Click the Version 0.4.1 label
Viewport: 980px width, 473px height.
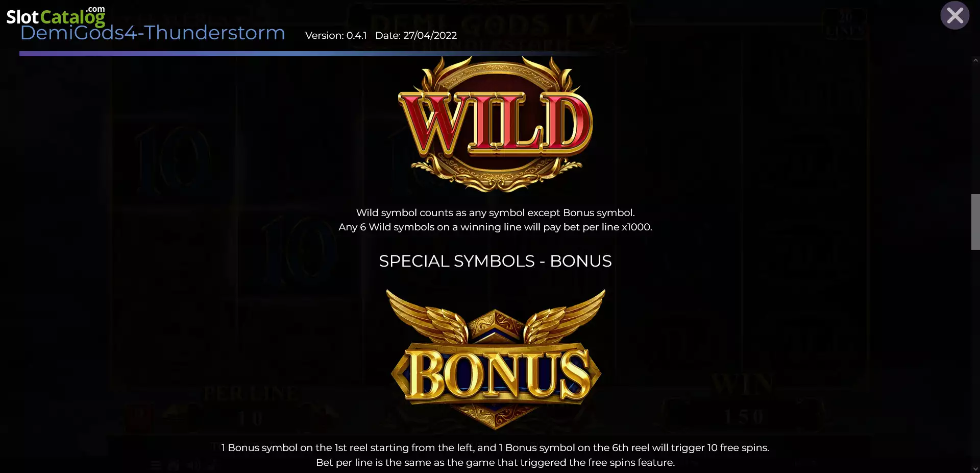pos(336,35)
